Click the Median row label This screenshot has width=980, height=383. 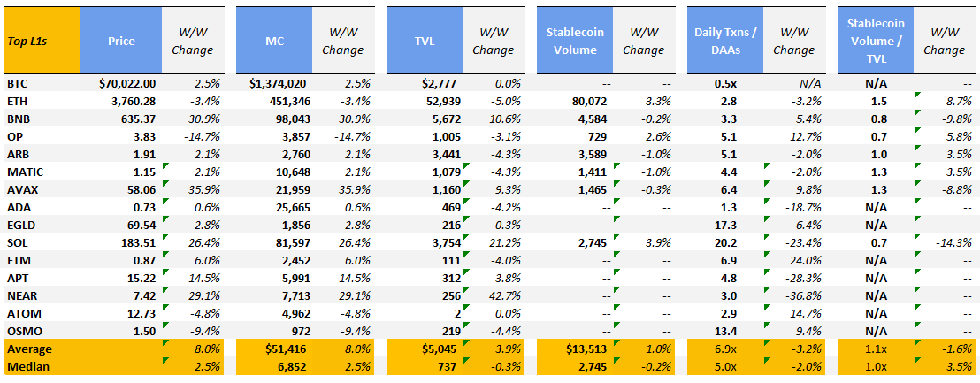[27, 366]
